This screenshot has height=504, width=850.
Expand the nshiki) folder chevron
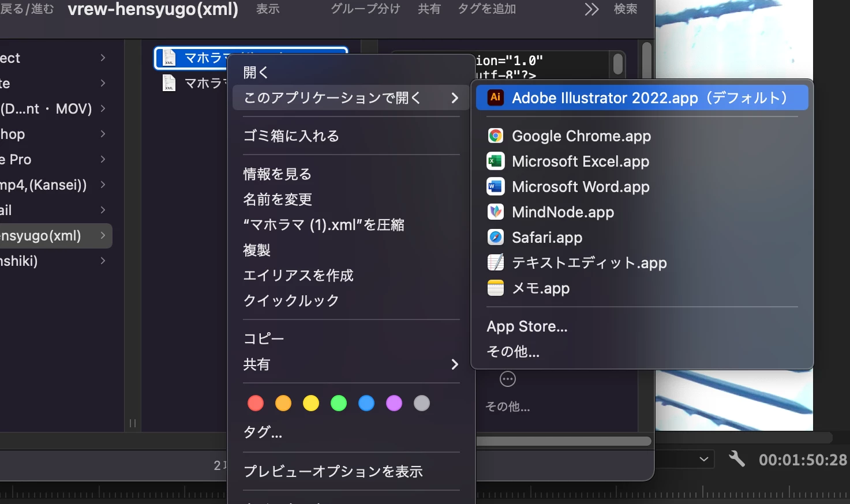click(103, 261)
